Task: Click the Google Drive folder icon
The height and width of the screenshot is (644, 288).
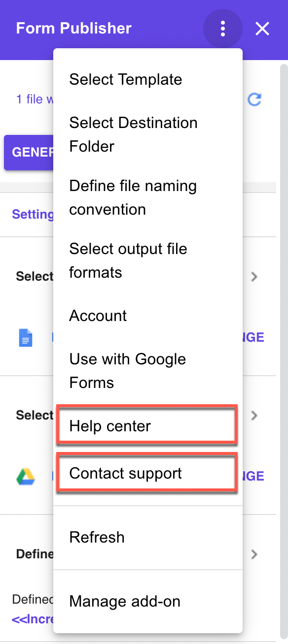Action: (26, 477)
